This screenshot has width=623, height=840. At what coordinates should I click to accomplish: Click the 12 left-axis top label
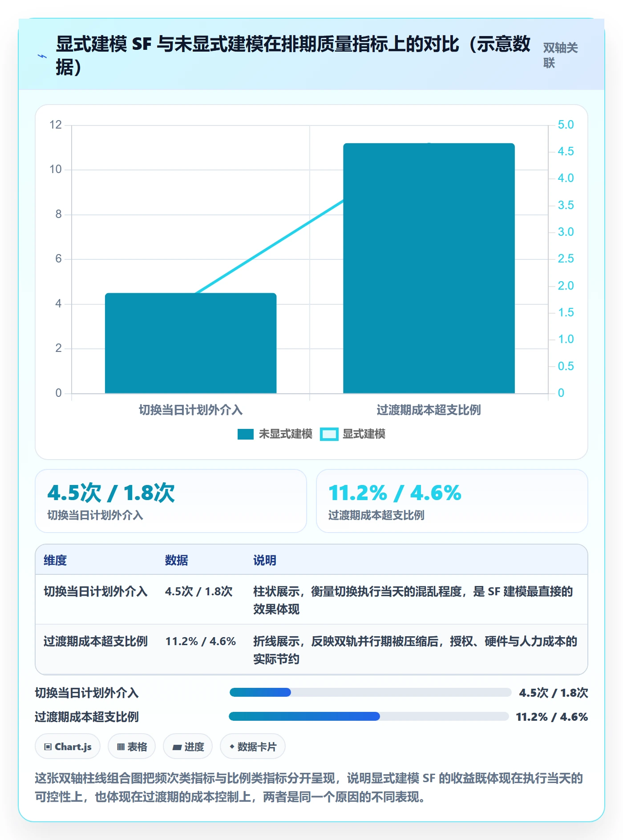(56, 125)
